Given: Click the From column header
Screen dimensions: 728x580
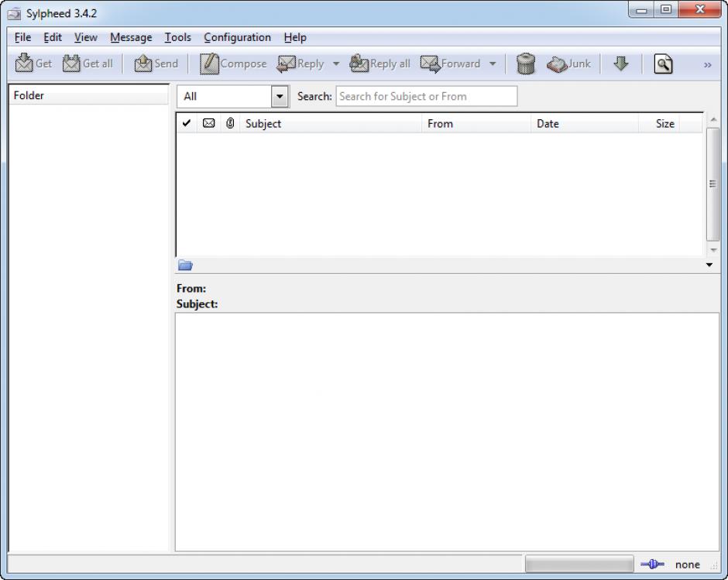Looking at the screenshot, I should click(476, 124).
